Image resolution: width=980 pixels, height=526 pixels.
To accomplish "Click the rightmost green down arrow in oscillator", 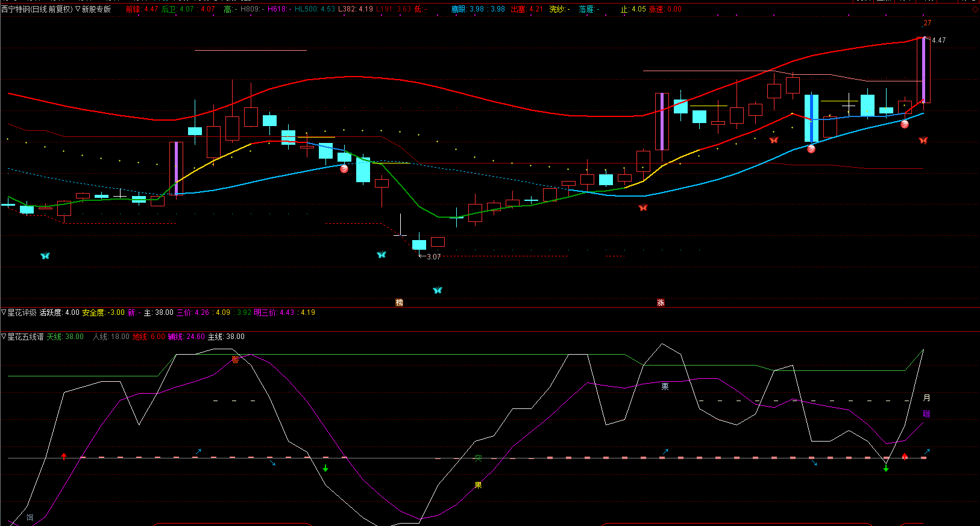I will [886, 467].
